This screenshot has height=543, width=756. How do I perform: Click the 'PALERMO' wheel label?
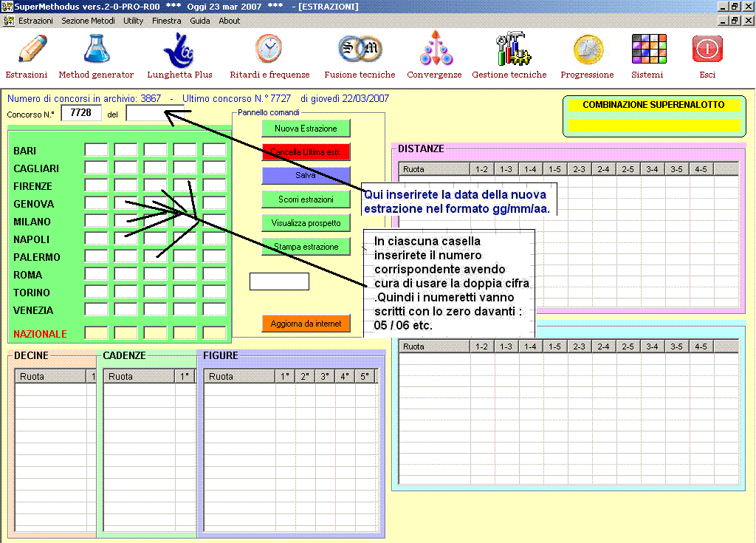37,257
